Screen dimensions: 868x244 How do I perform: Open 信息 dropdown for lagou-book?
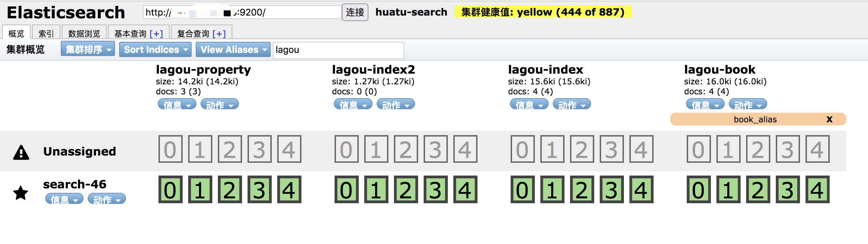point(705,104)
